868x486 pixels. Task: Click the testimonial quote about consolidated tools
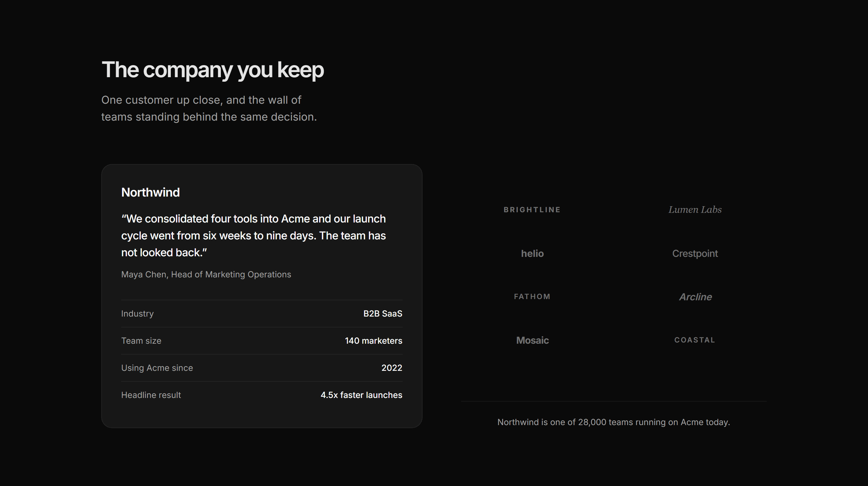click(253, 235)
